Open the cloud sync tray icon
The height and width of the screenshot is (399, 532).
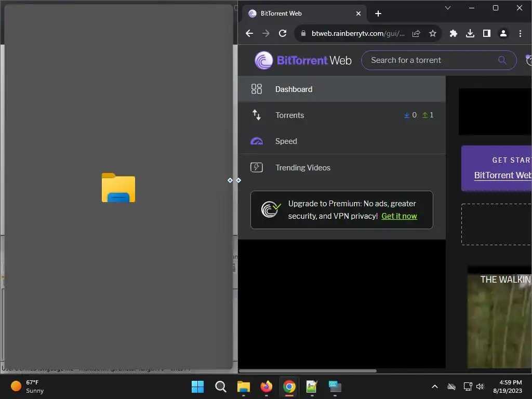click(x=451, y=387)
